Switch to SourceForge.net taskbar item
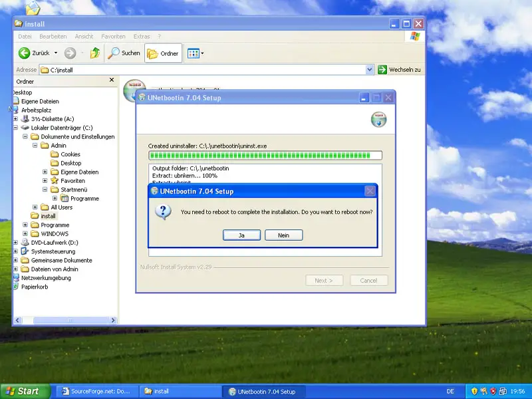This screenshot has width=532, height=399. (x=97, y=391)
